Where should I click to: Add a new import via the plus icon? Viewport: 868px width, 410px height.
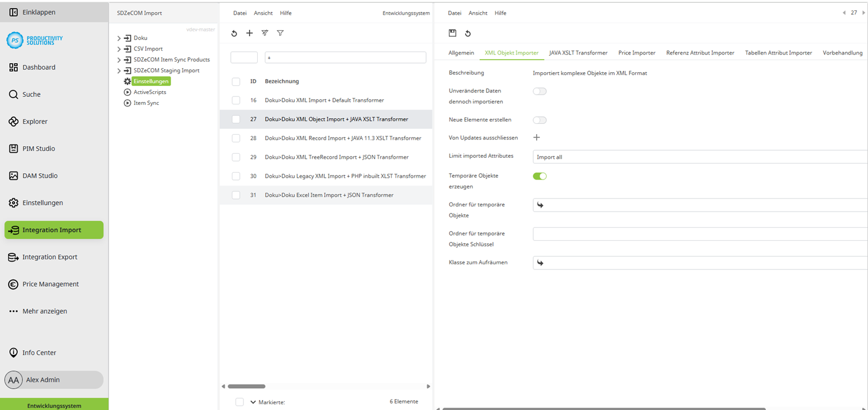click(249, 33)
